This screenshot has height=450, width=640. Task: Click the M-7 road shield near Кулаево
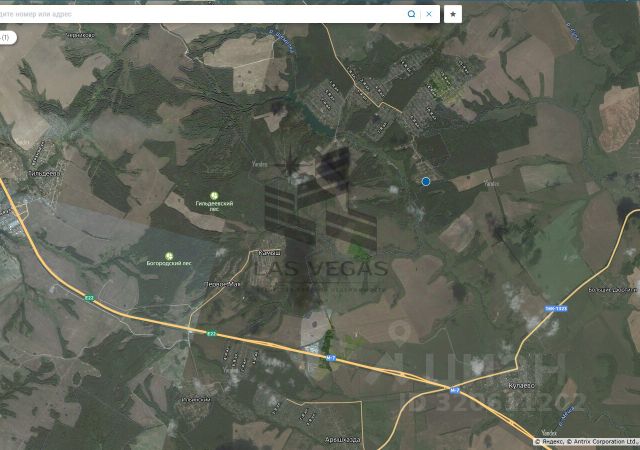click(x=455, y=391)
